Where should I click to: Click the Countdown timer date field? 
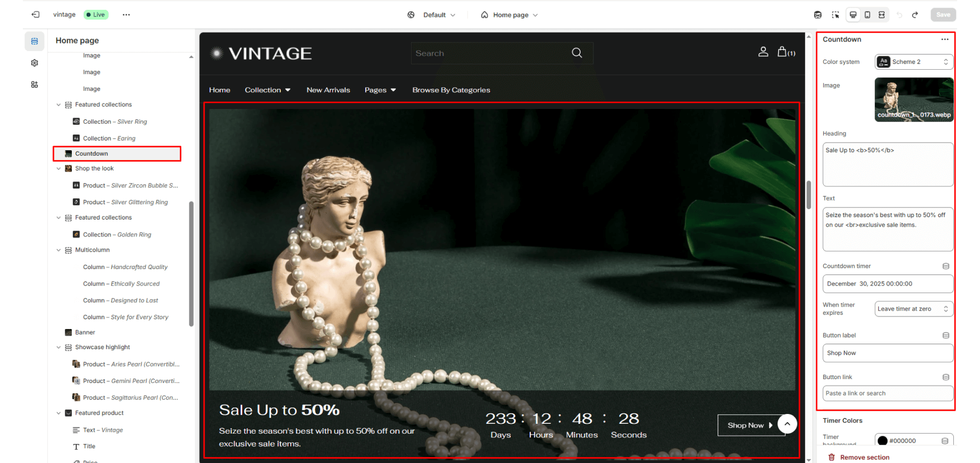(x=888, y=284)
